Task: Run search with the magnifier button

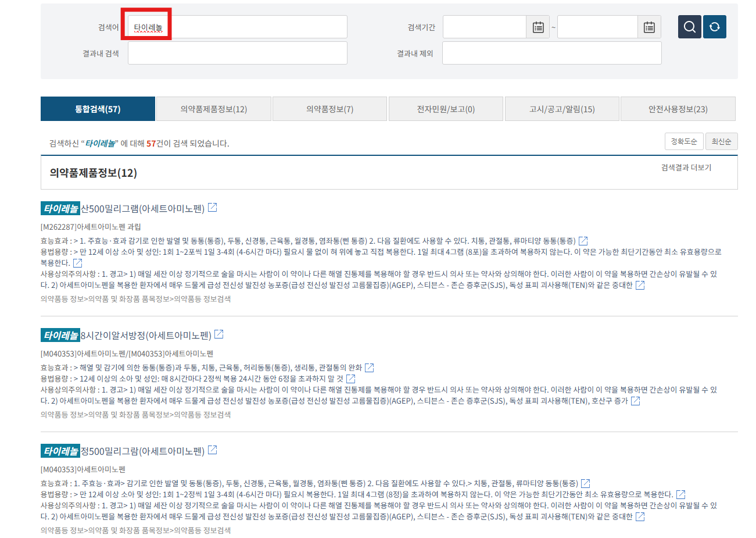Action: click(x=690, y=27)
